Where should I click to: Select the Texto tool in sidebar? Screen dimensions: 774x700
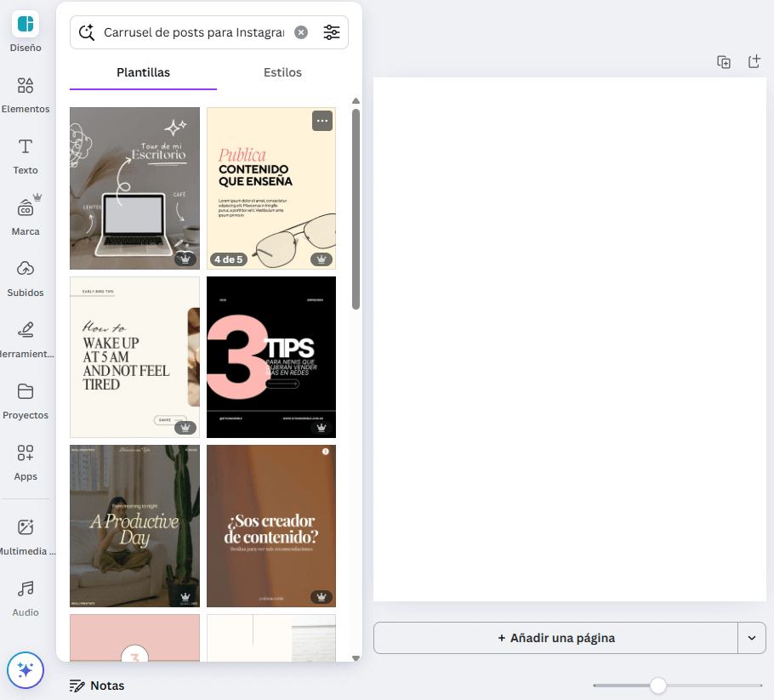26,147
